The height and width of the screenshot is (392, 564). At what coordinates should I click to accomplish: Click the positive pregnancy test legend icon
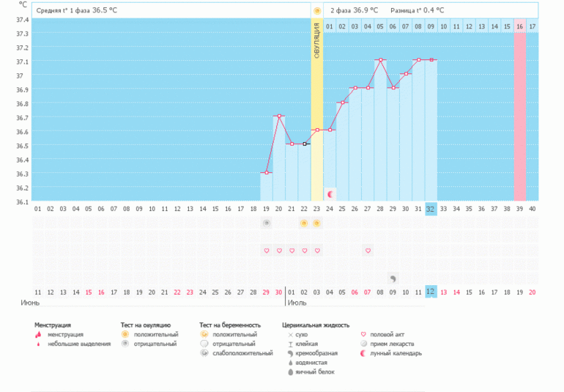click(x=204, y=334)
